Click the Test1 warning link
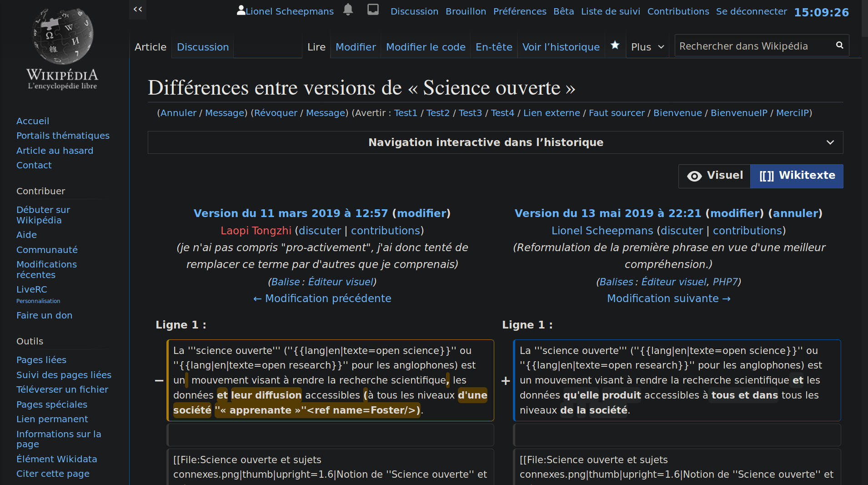Screen dimensions: 868x485 pyautogui.click(x=406, y=113)
